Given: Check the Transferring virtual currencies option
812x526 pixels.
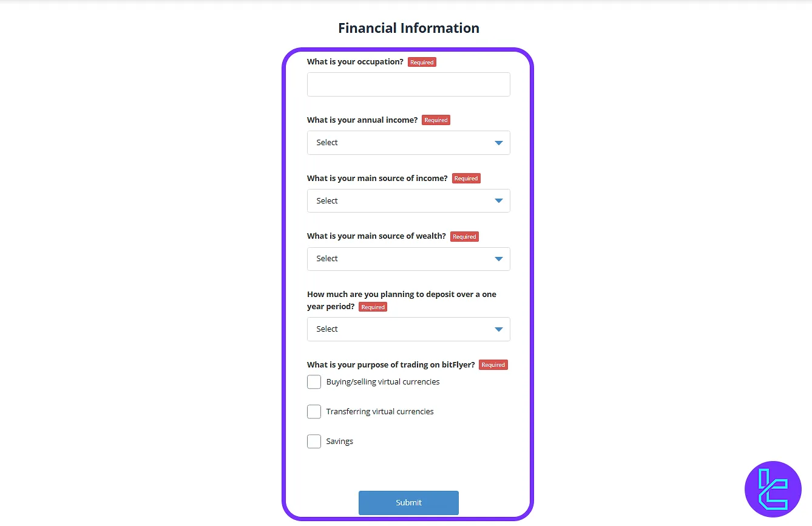Looking at the screenshot, I should point(314,411).
